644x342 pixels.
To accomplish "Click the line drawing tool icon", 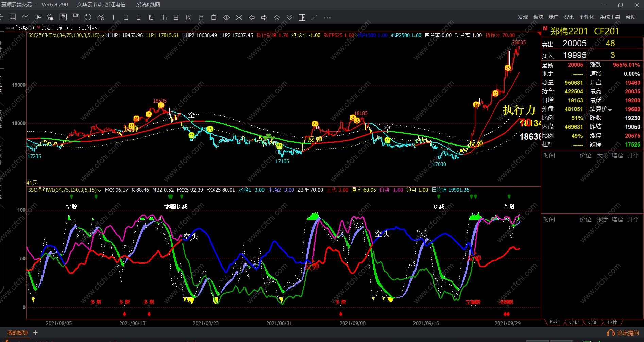I will tap(315, 17).
